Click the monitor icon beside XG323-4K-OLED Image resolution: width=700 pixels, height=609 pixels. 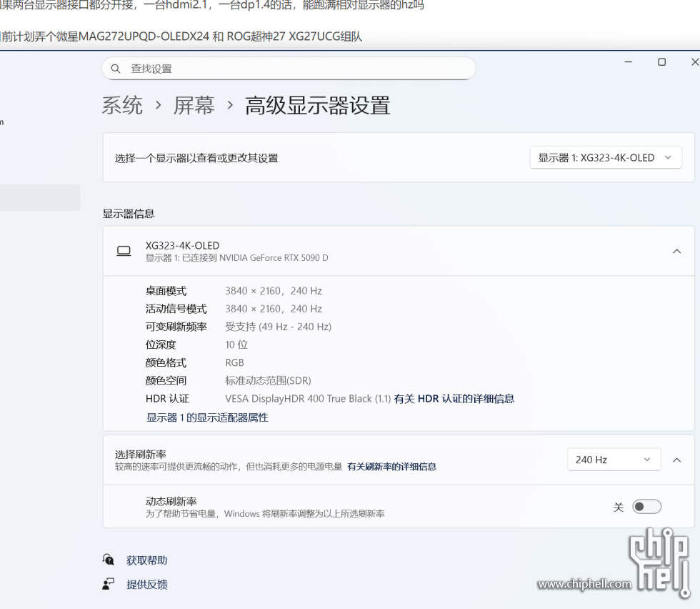point(124,251)
